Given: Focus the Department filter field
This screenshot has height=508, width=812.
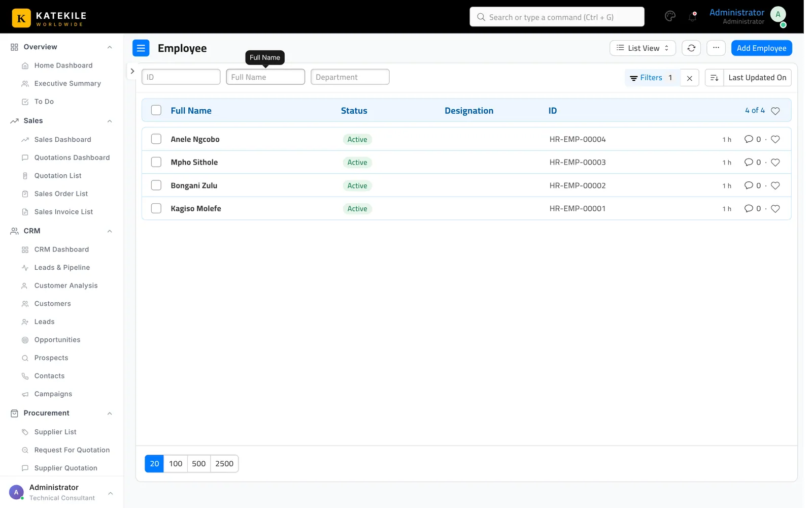Looking at the screenshot, I should pos(350,77).
